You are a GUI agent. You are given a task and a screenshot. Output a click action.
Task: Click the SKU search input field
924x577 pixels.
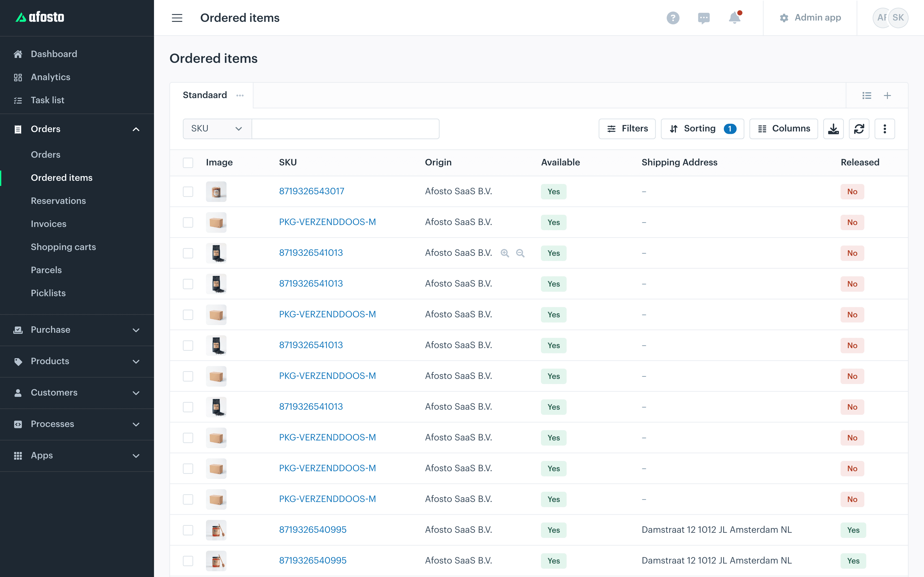(x=345, y=129)
